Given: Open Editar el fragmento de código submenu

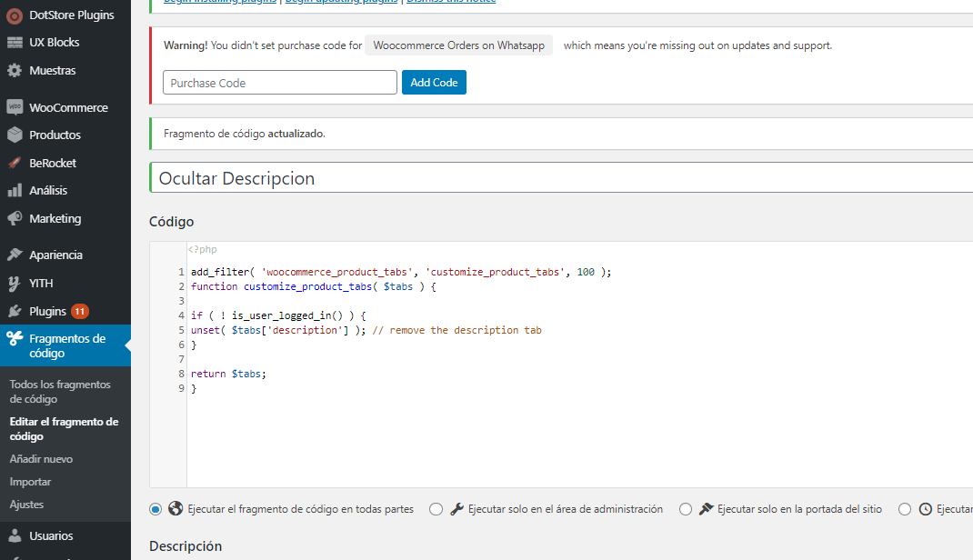Looking at the screenshot, I should (x=64, y=428).
